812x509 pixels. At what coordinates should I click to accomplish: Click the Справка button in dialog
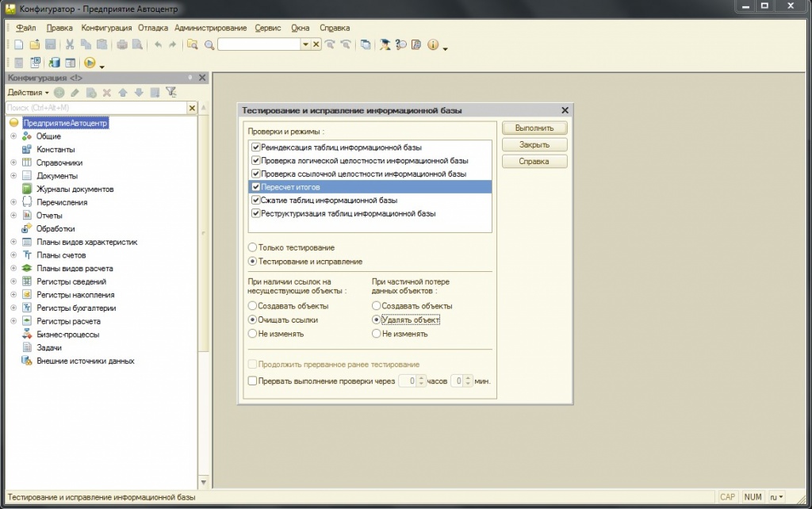click(x=534, y=161)
